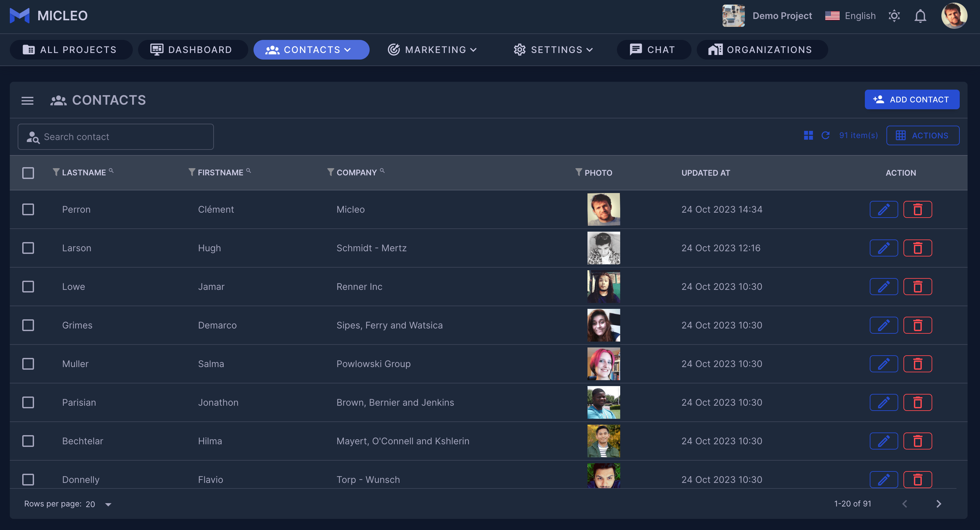The height and width of the screenshot is (530, 980).
Task: Refresh the contacts list
Action: coord(825,135)
